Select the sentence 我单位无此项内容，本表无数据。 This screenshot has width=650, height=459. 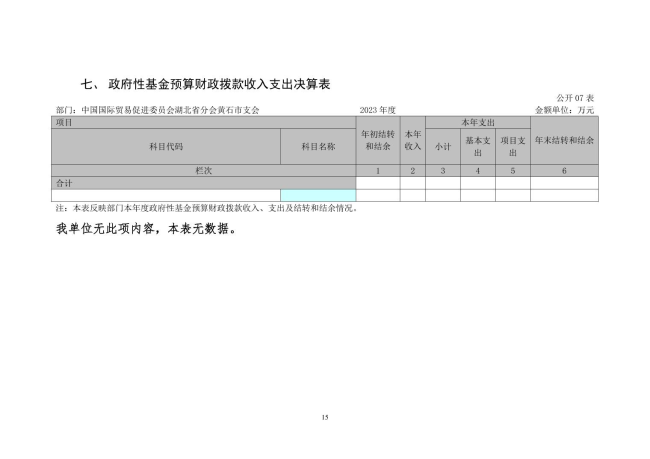[x=146, y=228]
